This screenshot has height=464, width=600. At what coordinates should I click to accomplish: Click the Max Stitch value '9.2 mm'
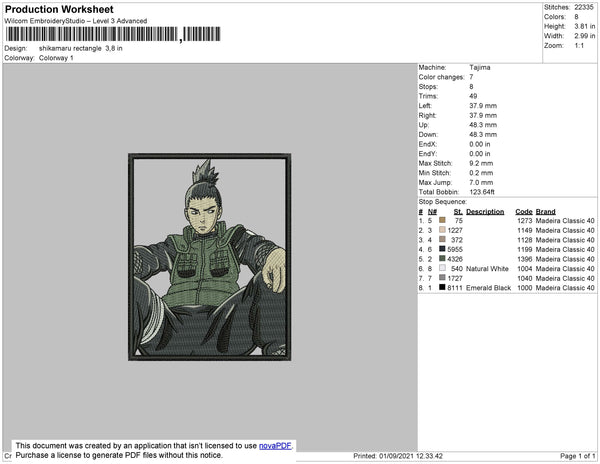tap(481, 163)
